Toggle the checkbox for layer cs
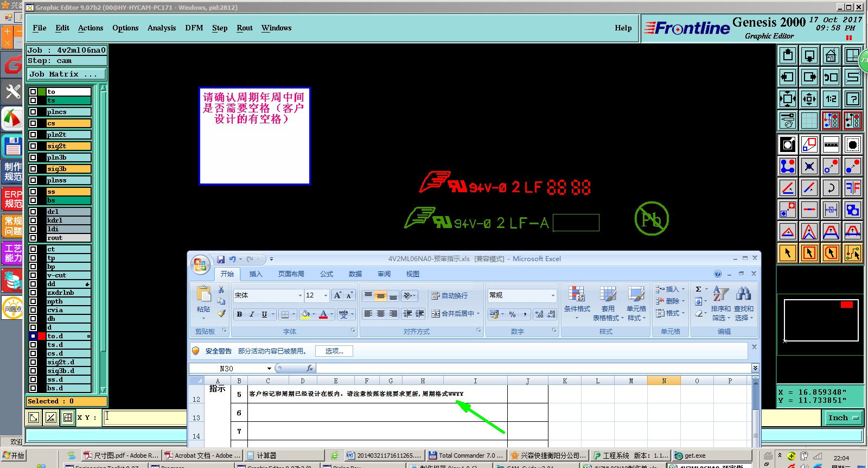The image size is (868, 468). point(33,123)
